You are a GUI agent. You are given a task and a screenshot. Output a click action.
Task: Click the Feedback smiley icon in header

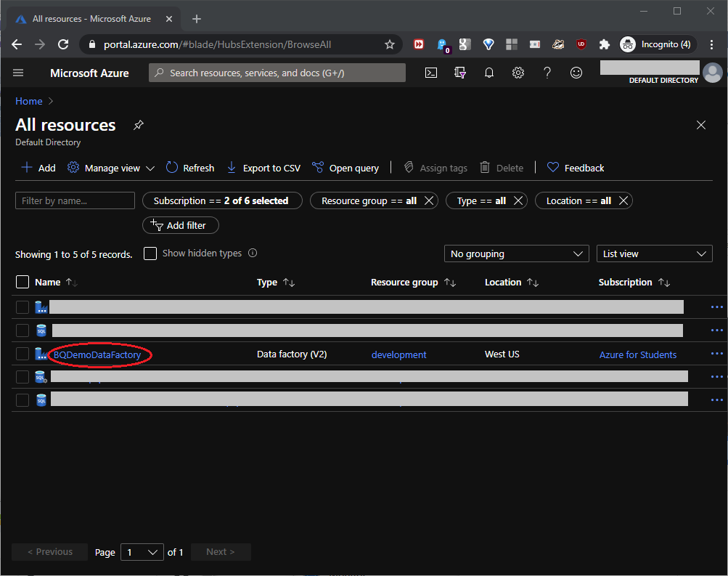click(x=576, y=73)
